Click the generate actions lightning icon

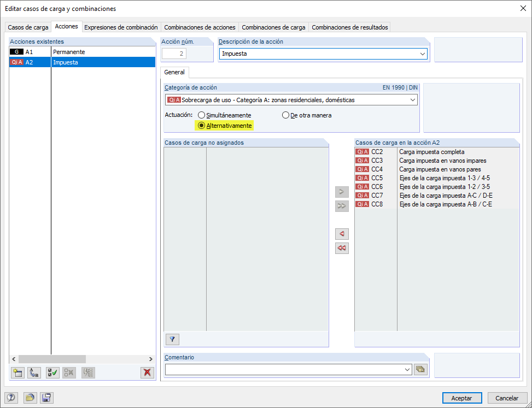point(88,372)
